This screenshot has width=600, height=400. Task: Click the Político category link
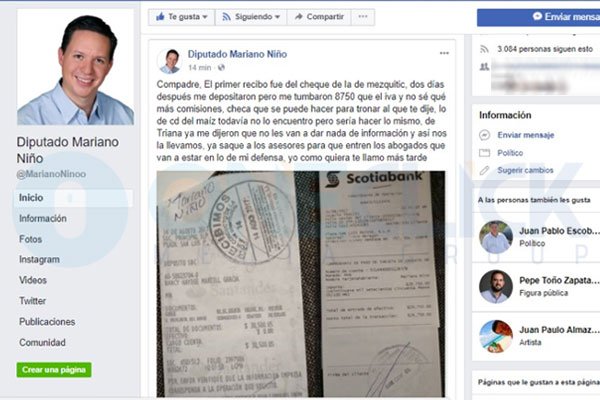pos(510,153)
